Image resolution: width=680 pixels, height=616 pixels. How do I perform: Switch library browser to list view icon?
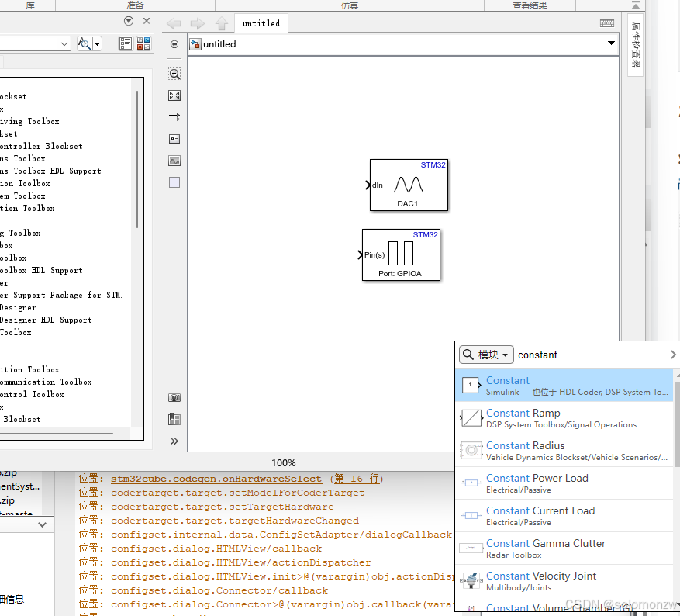126,43
